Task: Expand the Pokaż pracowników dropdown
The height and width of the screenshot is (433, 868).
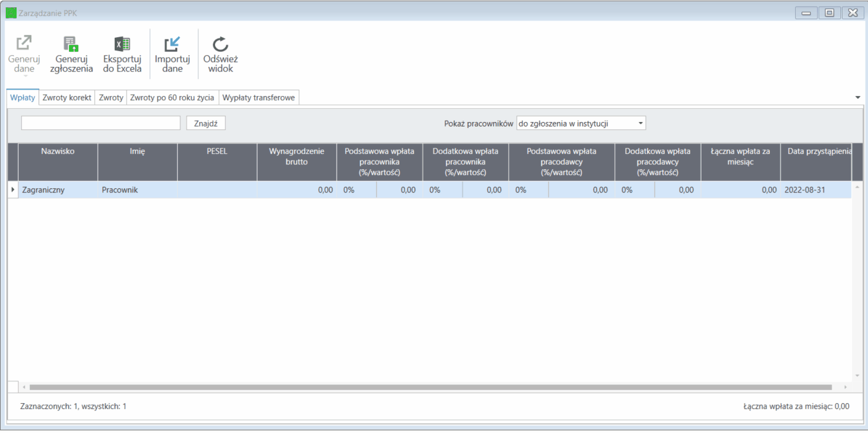Action: pos(581,123)
